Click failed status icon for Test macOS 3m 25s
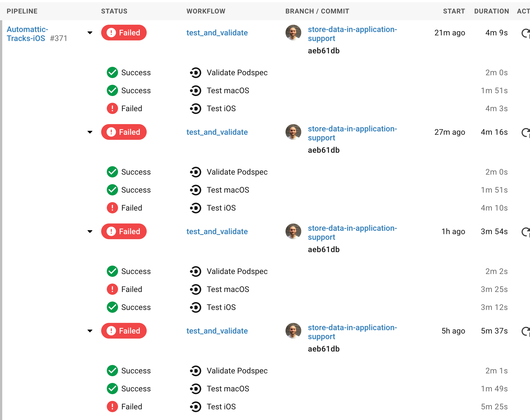This screenshot has height=420, width=530. point(112,289)
